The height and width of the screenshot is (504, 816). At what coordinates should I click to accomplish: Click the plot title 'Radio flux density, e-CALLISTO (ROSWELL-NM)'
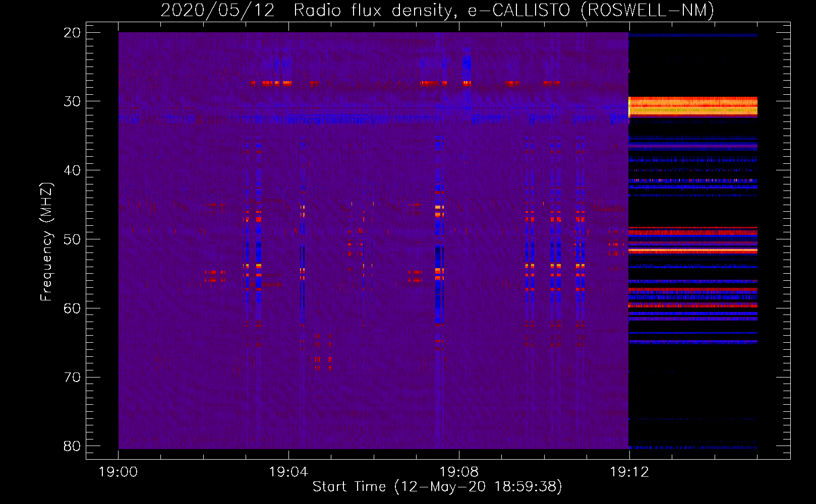504,10
